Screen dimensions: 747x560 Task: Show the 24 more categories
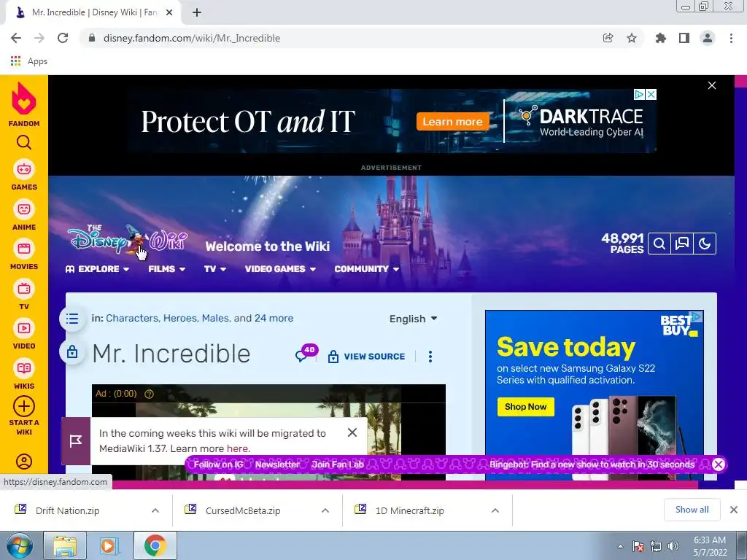(x=274, y=318)
